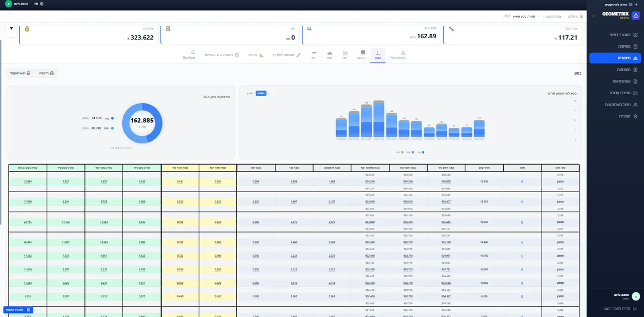Open חשבונות invoices in sidebar
The image size is (644, 317).
tap(615, 69)
